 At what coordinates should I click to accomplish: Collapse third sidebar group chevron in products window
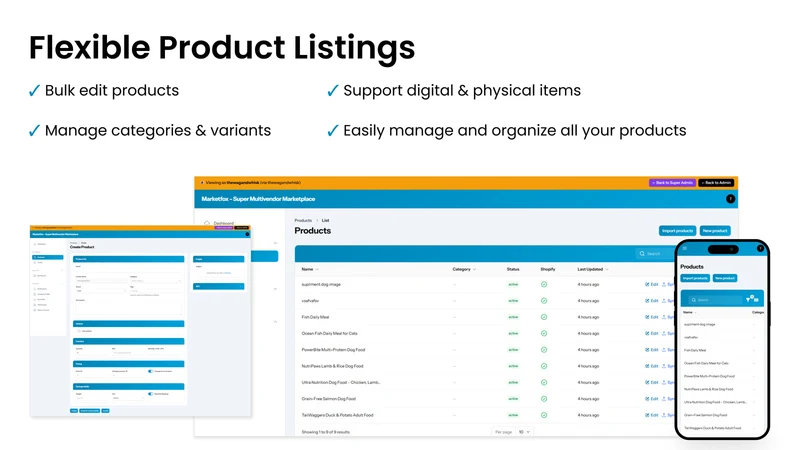click(276, 321)
